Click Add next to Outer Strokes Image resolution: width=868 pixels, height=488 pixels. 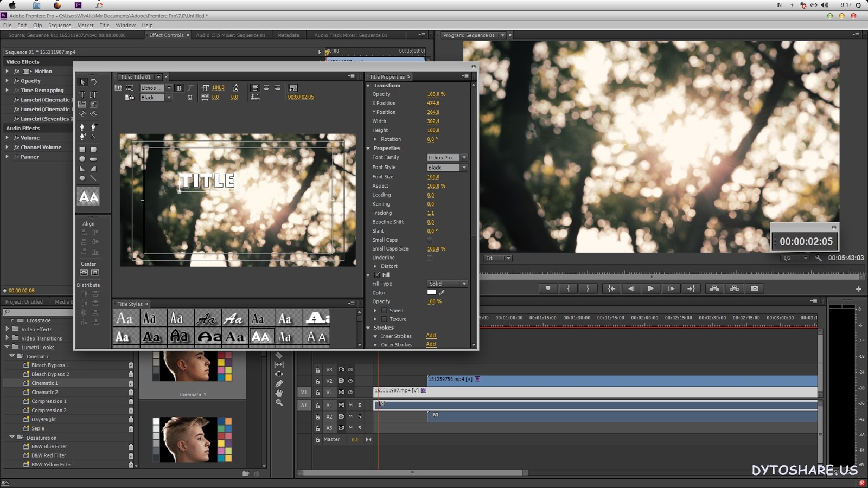coord(431,345)
